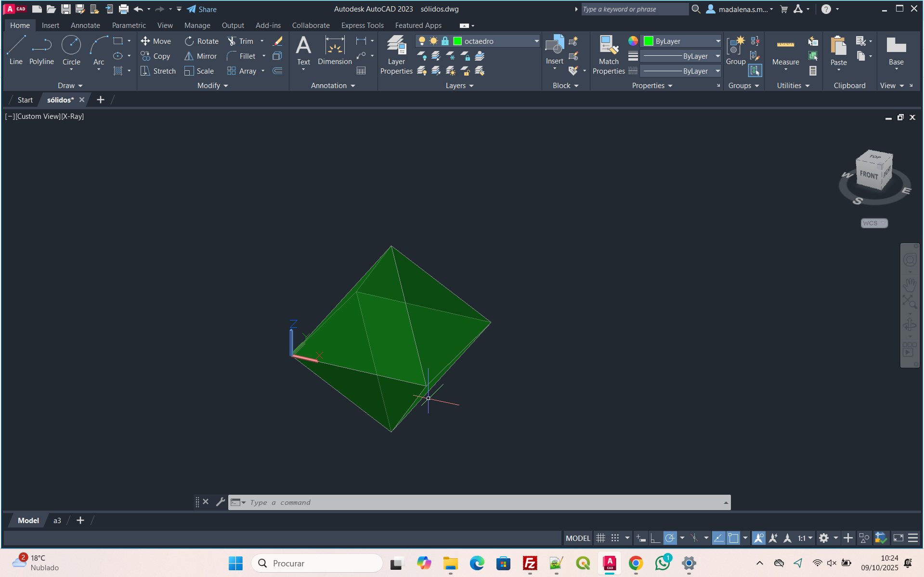Viewport: 924px width, 577px height.
Task: Expand the Layers panel
Action: pos(460,86)
